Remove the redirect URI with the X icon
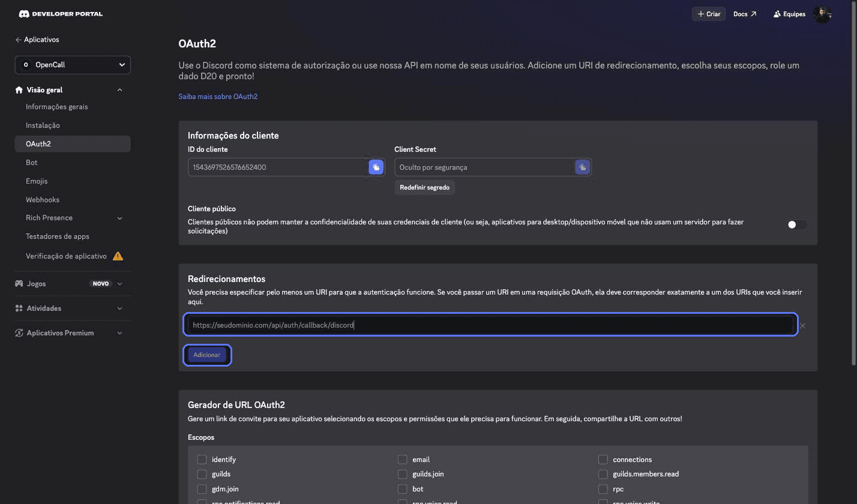857x504 pixels. click(x=802, y=326)
